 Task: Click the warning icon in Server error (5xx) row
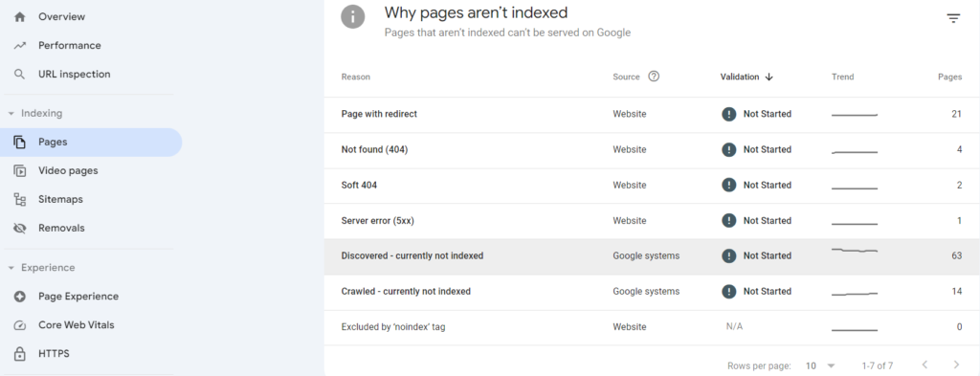tap(728, 220)
